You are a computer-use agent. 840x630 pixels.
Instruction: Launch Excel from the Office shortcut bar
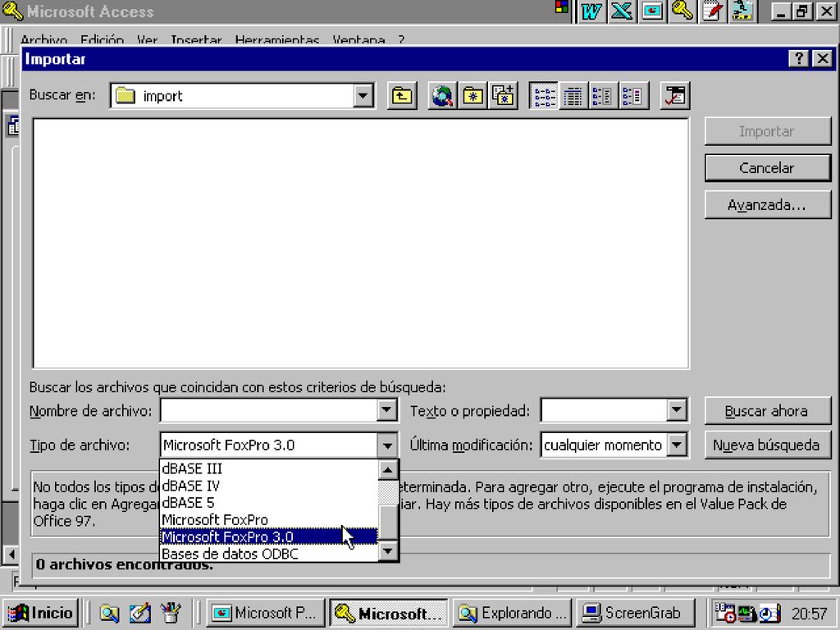point(622,11)
